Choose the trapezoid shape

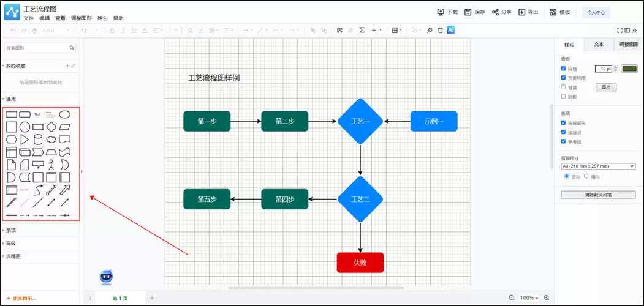(51, 152)
